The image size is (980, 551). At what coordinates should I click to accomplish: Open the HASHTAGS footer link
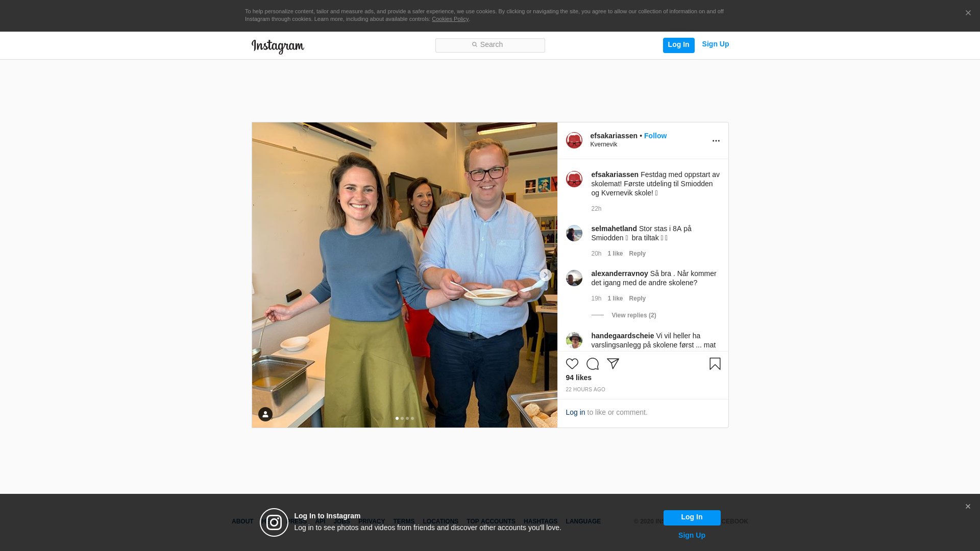click(541, 521)
